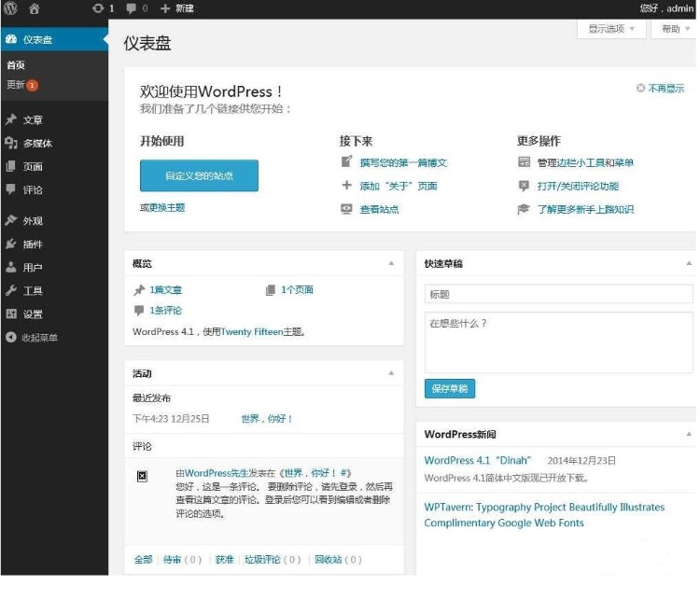Viewport: 700px width, 600px height.
Task: Open 设置 settings menu icon
Action: 11,314
